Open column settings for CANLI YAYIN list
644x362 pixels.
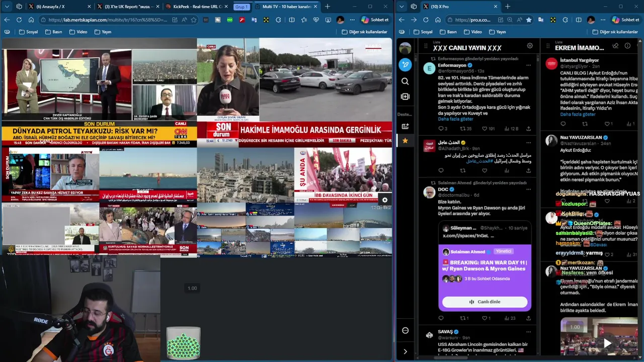pyautogui.click(x=530, y=46)
